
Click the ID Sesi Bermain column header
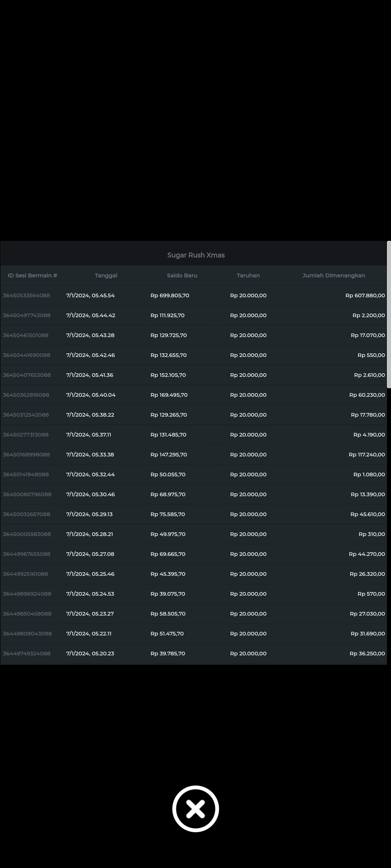(x=32, y=276)
